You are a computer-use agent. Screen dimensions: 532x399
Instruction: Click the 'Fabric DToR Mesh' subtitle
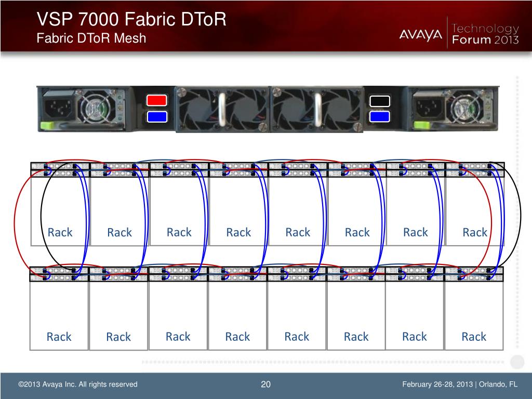pyautogui.click(x=91, y=38)
